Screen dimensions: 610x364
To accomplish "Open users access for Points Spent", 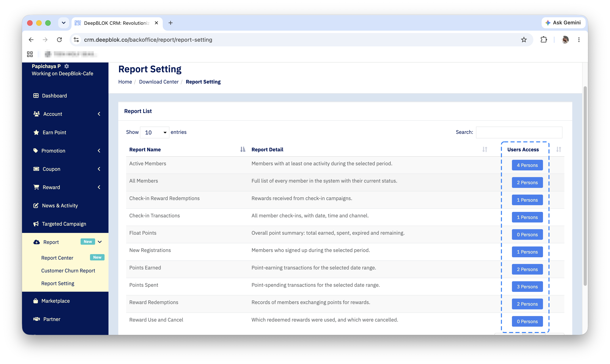I will [527, 287].
